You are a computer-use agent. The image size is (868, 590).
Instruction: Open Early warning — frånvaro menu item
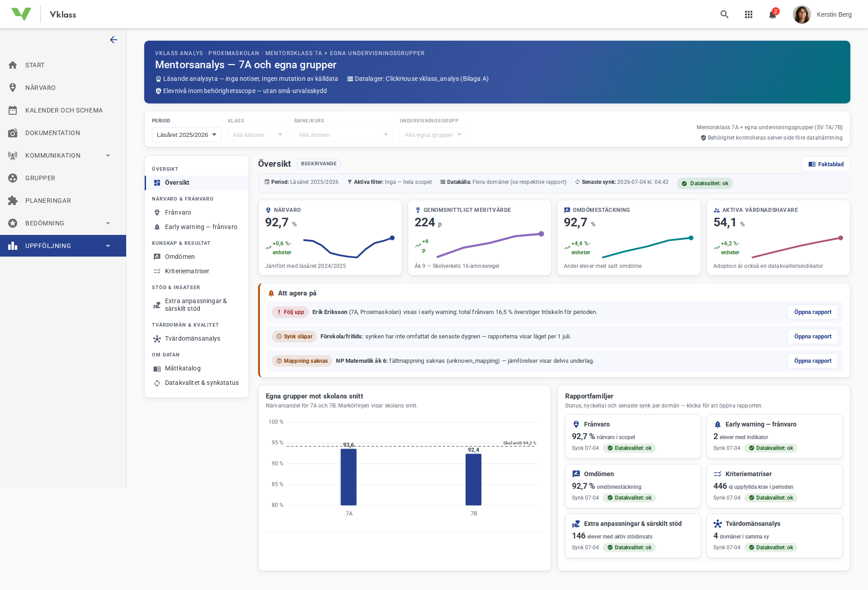point(197,227)
